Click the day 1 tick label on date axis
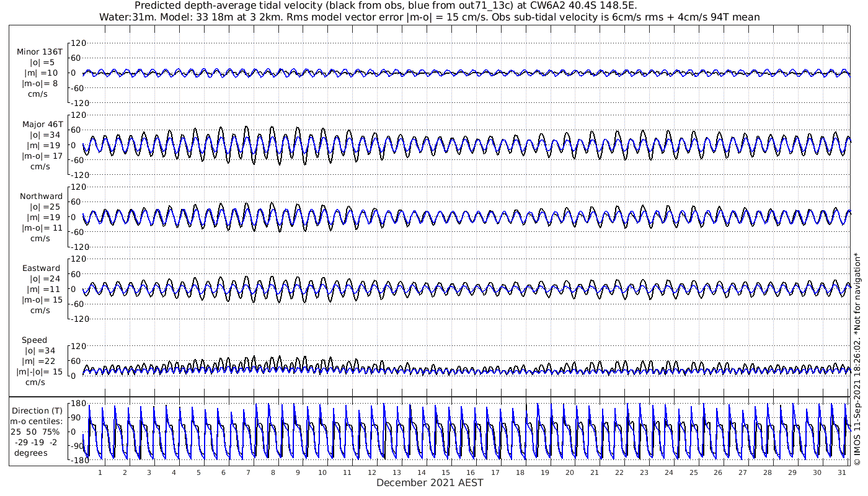868x496 pixels. [100, 472]
